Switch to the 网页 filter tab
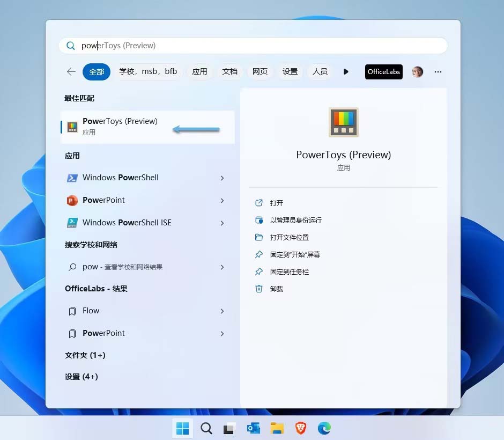The height and width of the screenshot is (440, 504). [x=260, y=71]
